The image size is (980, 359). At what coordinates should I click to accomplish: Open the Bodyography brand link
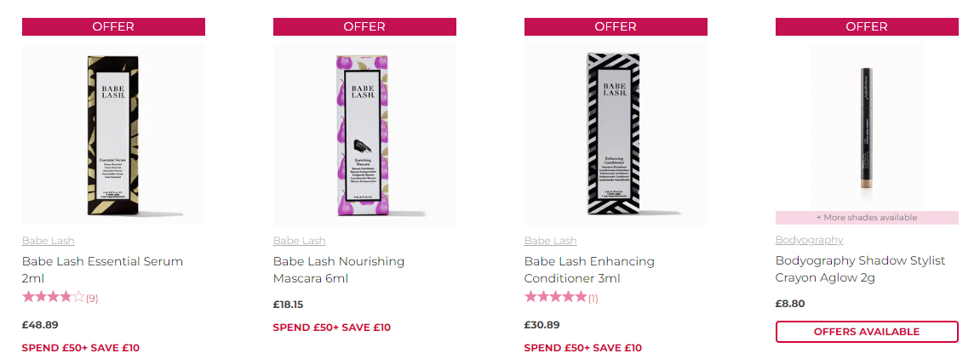pyautogui.click(x=810, y=240)
